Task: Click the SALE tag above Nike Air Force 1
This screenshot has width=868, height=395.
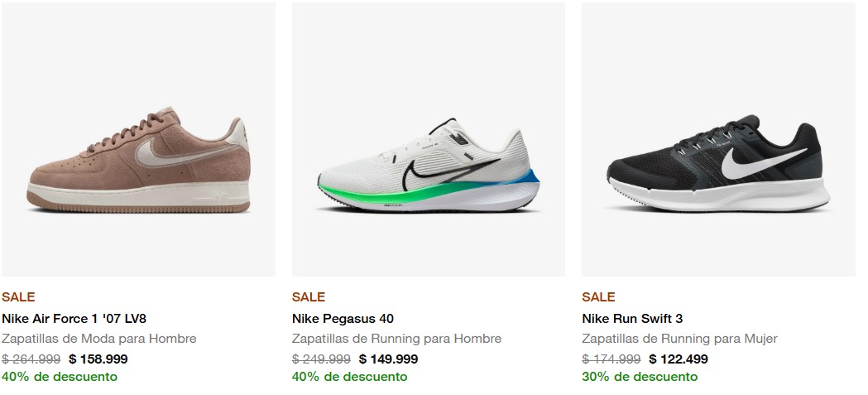Action: [18, 296]
